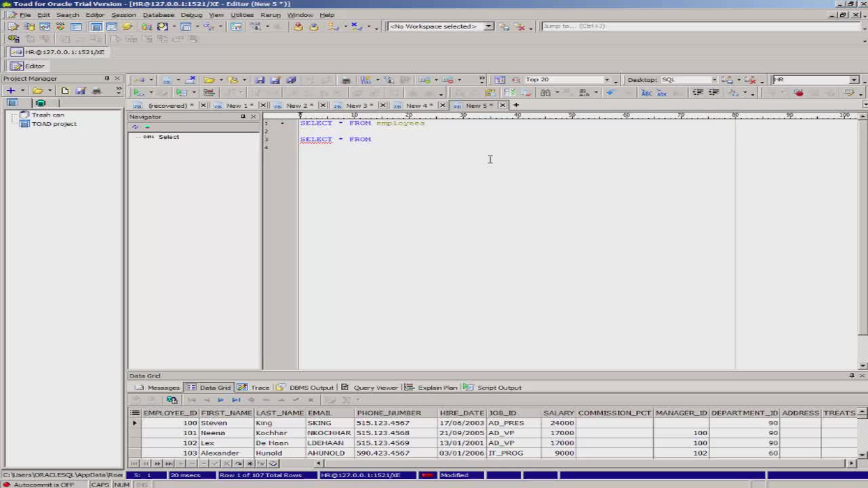Switch to the New 1 editor tab

pos(239,105)
